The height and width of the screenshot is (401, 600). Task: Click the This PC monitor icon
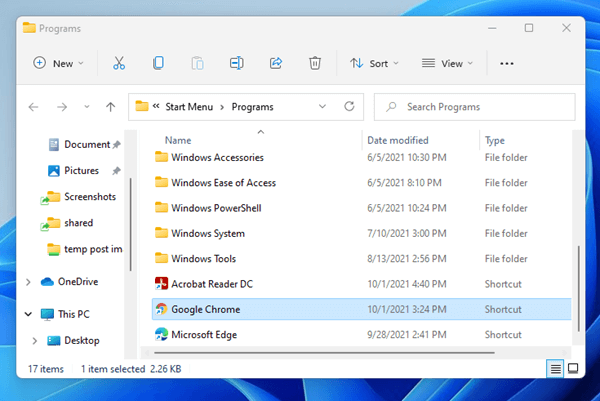tap(47, 315)
